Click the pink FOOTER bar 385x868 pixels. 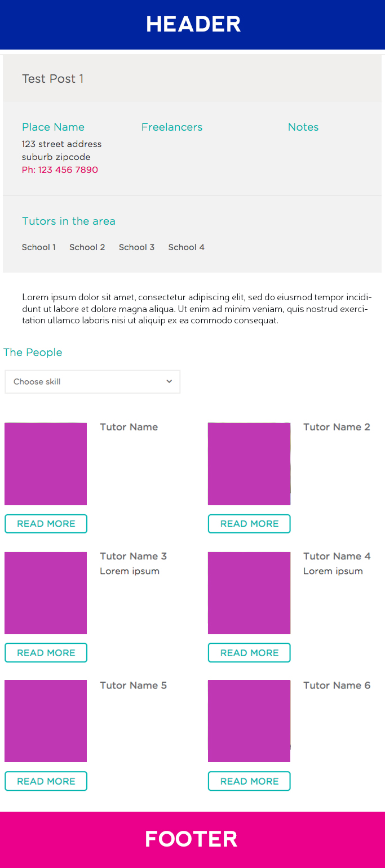192,839
